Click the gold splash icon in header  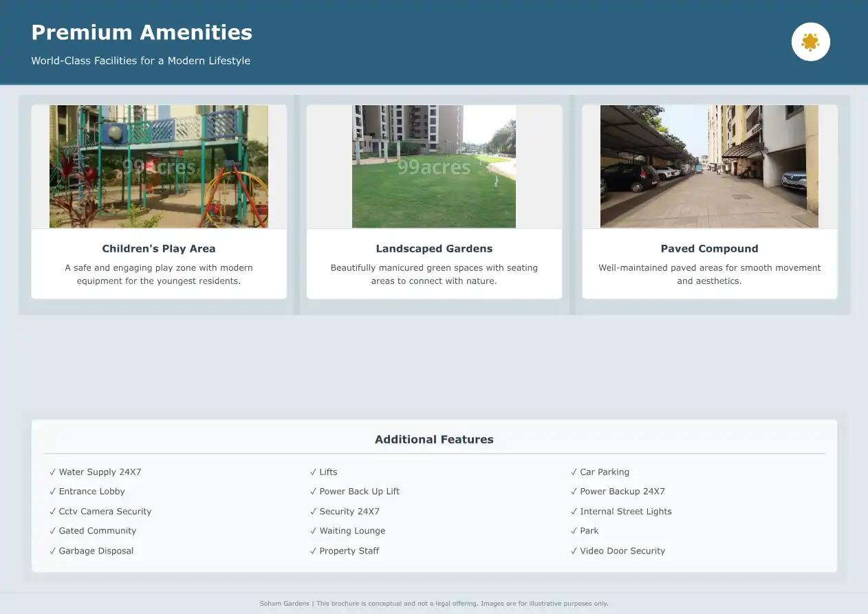point(810,42)
